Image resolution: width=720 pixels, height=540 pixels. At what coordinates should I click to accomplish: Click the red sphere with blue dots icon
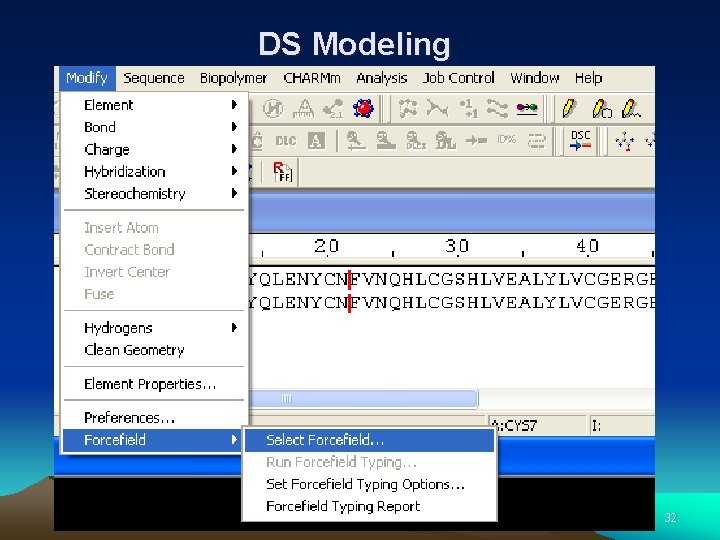coord(363,109)
